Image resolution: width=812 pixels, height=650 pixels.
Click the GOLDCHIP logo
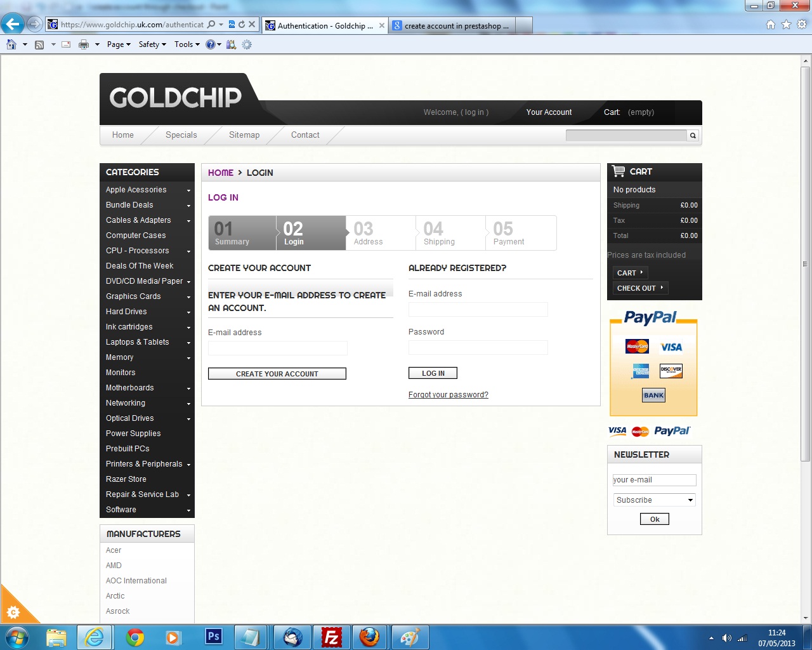pyautogui.click(x=175, y=98)
